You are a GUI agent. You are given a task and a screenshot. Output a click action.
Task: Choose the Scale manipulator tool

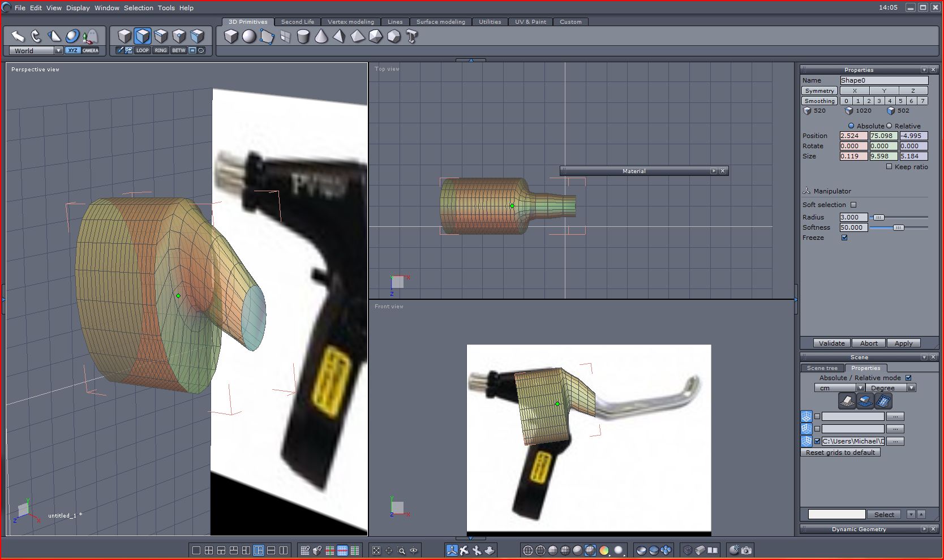(x=54, y=37)
